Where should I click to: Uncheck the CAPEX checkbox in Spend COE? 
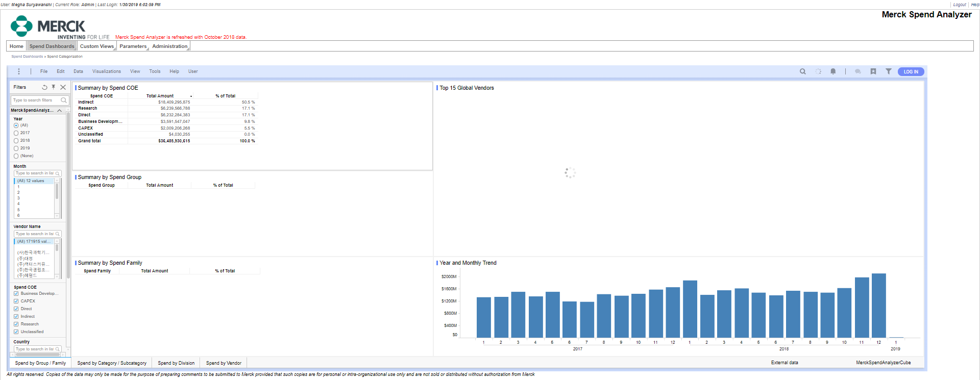click(x=16, y=301)
